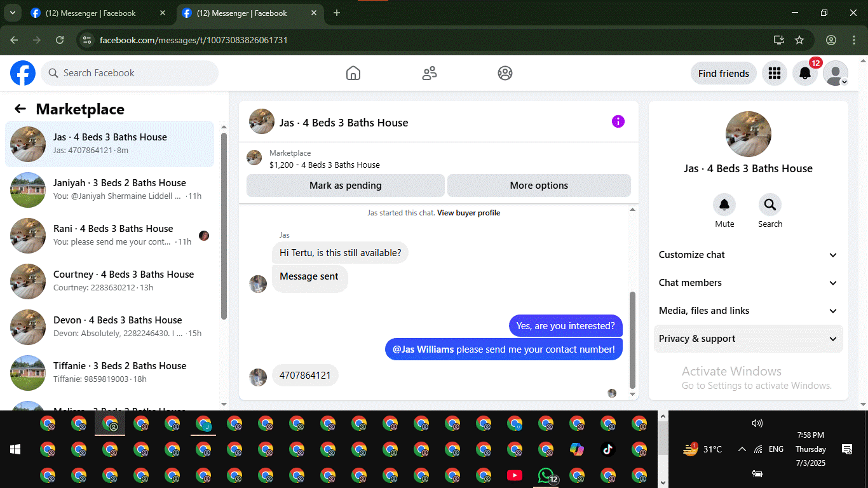Viewport: 868px width, 488px height.
Task: Open notifications bell with 12 badge
Action: pos(805,73)
